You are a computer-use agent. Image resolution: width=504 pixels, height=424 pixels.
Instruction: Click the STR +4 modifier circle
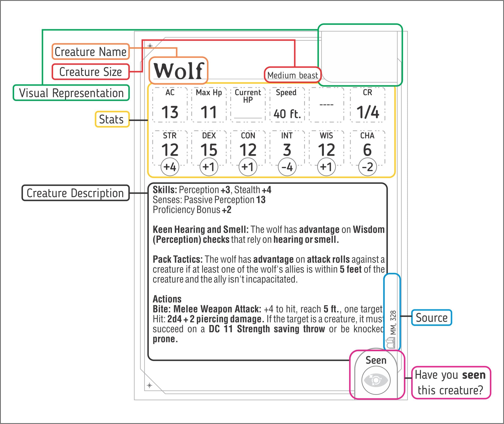[x=170, y=167]
